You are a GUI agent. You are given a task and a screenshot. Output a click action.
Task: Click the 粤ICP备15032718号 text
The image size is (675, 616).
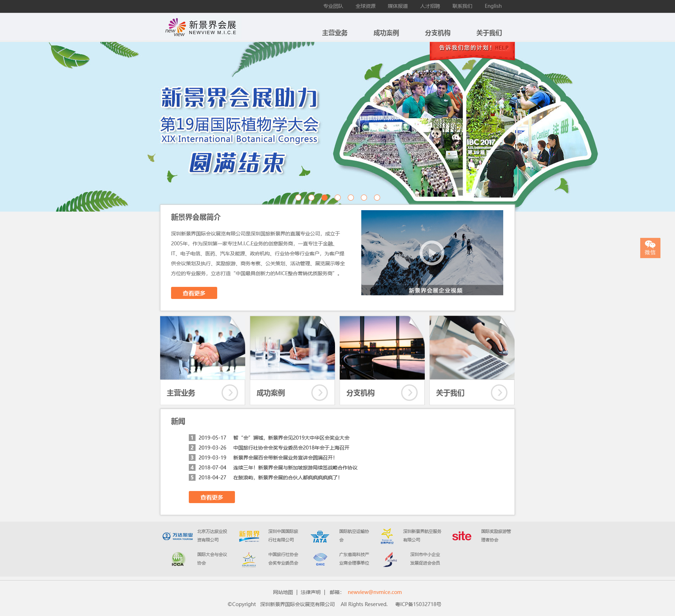point(418,604)
